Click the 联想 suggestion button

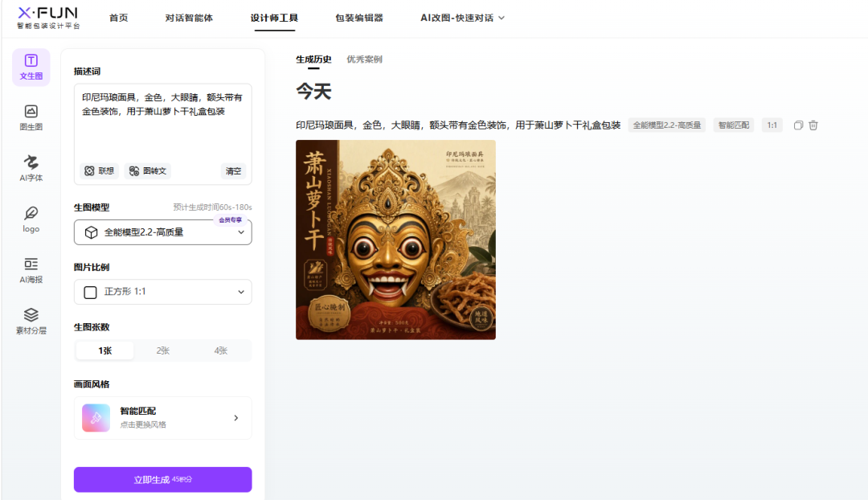coord(99,171)
